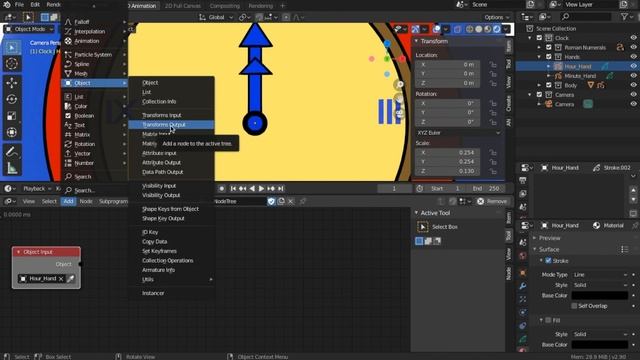The height and width of the screenshot is (360, 640).
Task: Open the Mode Type Line dropdown
Action: (600, 275)
